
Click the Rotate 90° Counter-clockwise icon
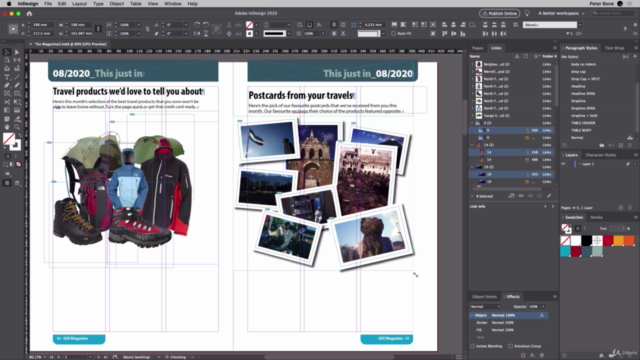click(x=206, y=25)
